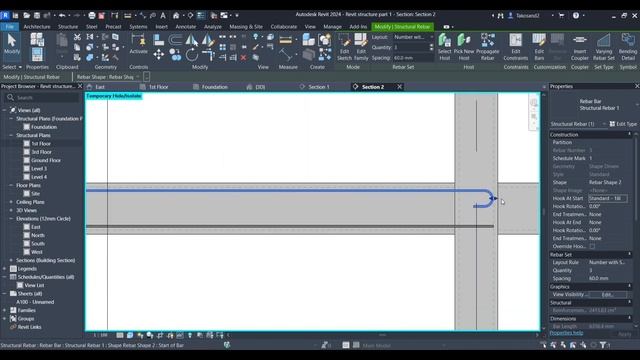The image size is (640, 360).
Task: Select the Copy tool in Modify panel
Action: tap(176, 54)
